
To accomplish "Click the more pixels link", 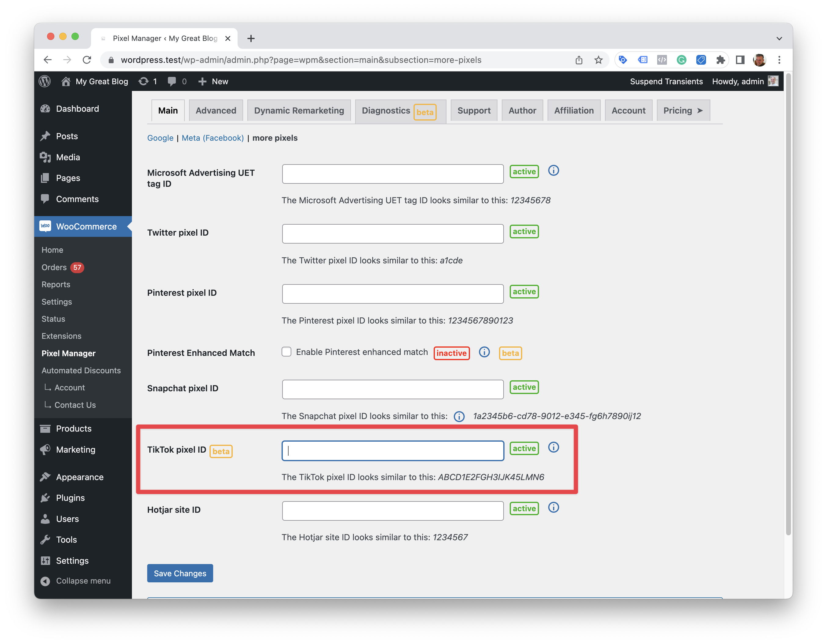I will click(x=275, y=138).
